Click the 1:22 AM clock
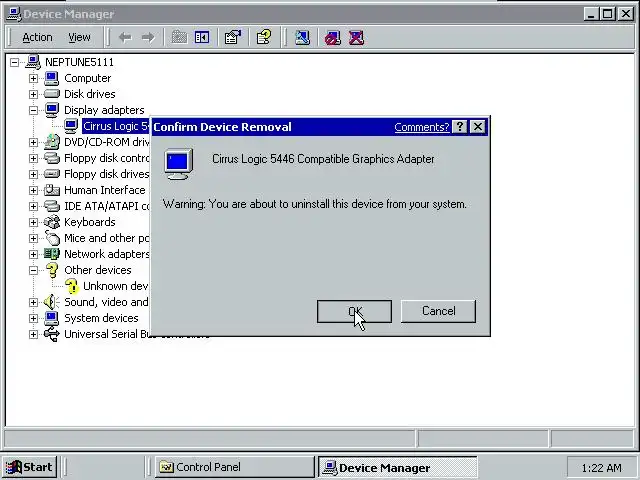 [x=602, y=468]
